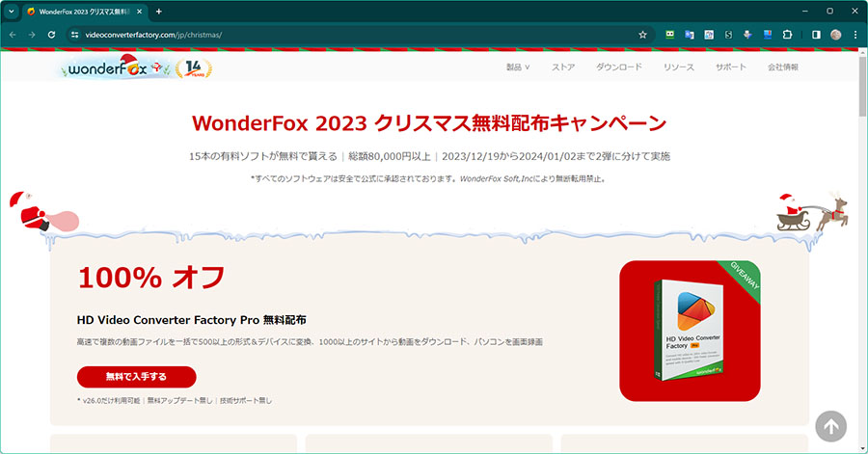This screenshot has width=868, height=454.
Task: Click the 100% オフ text
Action: (x=151, y=278)
